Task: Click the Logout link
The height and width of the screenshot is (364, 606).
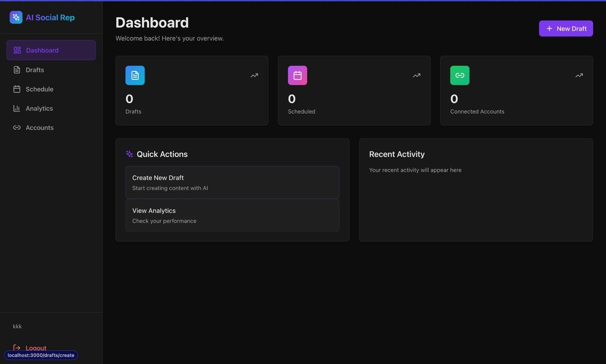Action: point(36,348)
